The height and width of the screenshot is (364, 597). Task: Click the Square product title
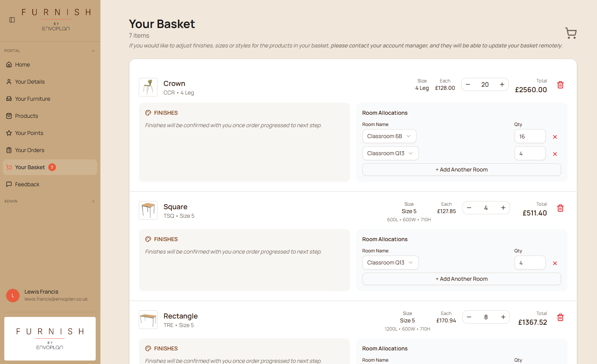[x=175, y=207]
